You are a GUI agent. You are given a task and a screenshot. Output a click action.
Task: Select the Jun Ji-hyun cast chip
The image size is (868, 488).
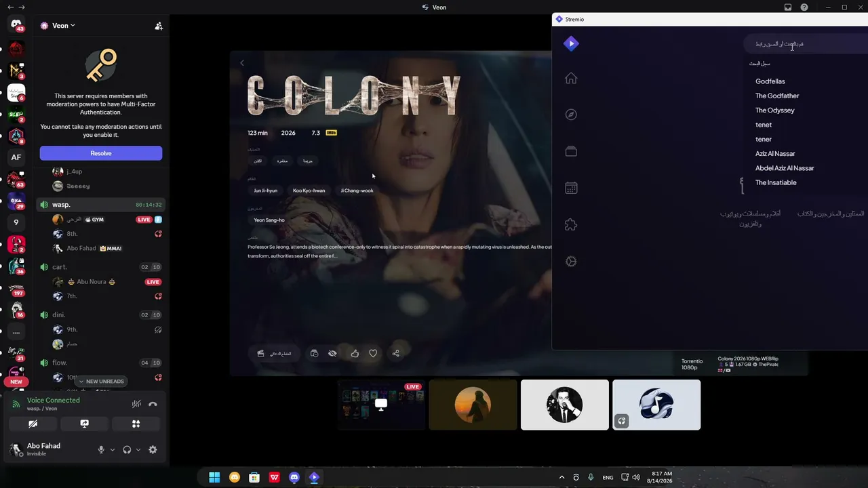click(266, 190)
